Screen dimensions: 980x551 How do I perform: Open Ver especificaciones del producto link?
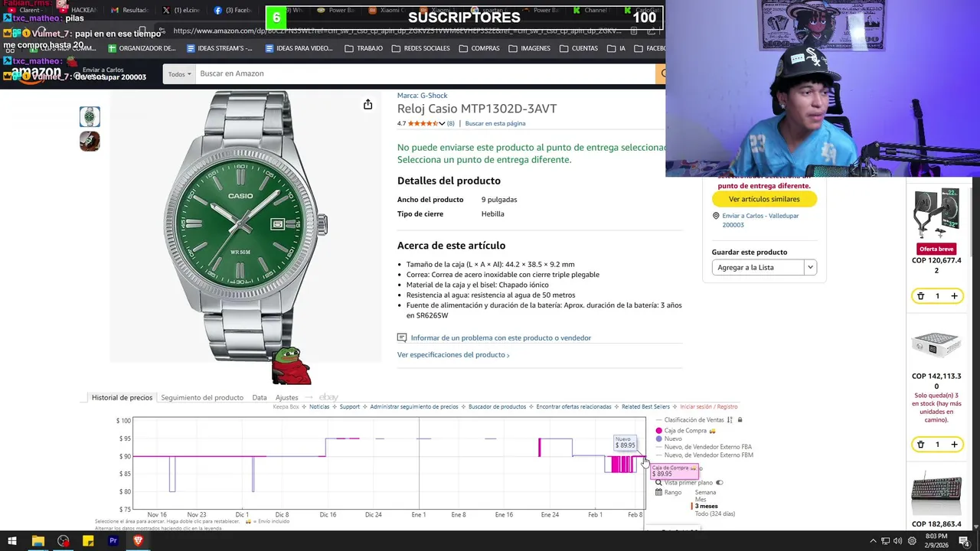(x=453, y=355)
